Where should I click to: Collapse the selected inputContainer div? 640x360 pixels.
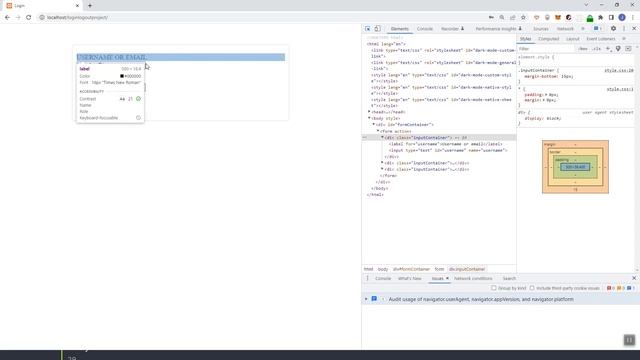tap(382, 138)
